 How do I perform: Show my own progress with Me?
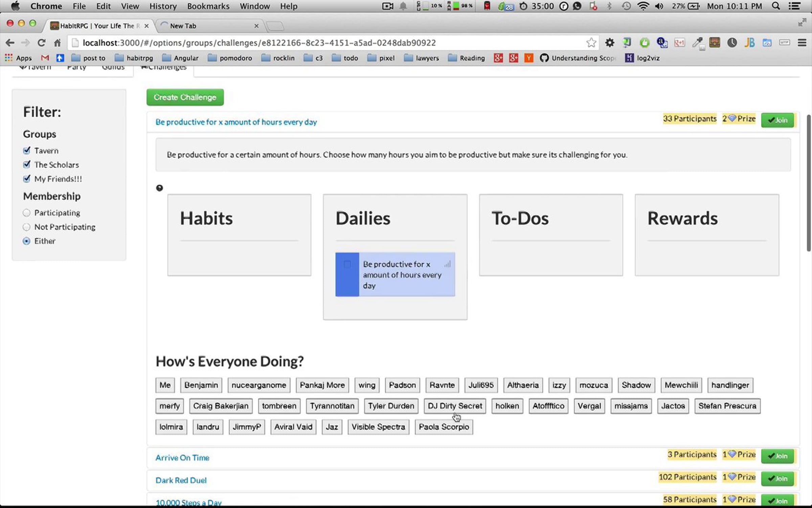click(x=165, y=385)
